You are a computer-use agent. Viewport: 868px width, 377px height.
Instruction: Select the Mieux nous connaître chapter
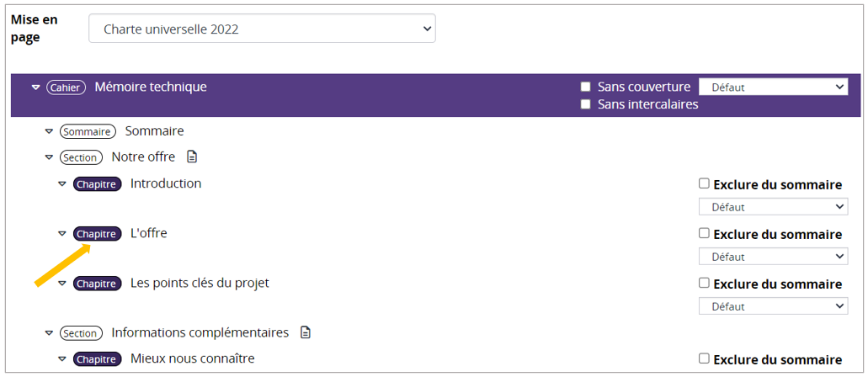[x=192, y=358]
